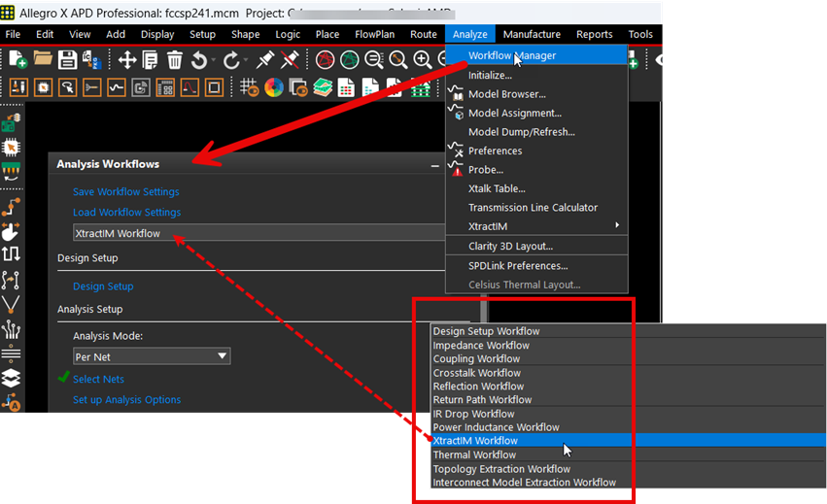Expand the Analysis Mode Per Net dropdown

pos(223,356)
